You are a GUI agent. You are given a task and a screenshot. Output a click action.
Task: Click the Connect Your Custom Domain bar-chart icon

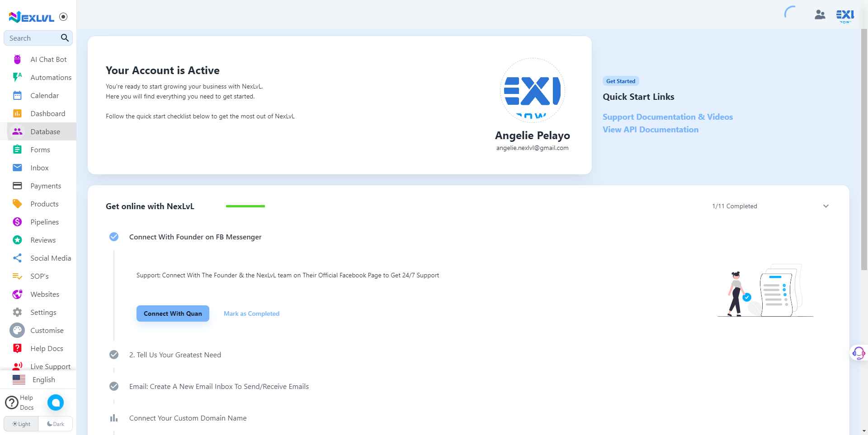pyautogui.click(x=114, y=418)
